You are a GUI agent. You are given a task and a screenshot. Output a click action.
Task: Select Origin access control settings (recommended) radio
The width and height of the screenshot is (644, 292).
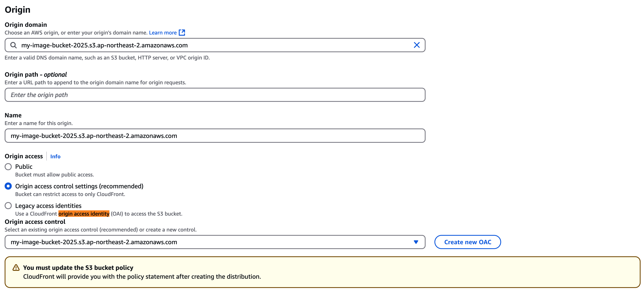(x=8, y=186)
